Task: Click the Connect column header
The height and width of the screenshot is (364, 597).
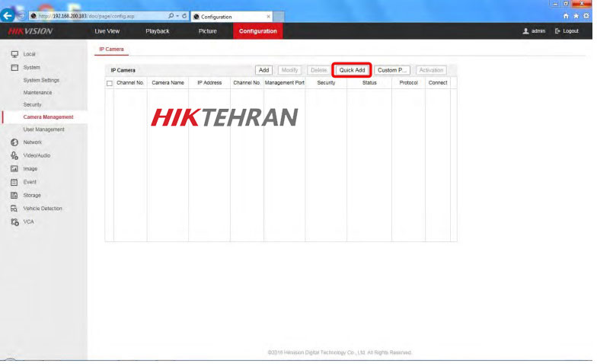Action: pos(438,82)
